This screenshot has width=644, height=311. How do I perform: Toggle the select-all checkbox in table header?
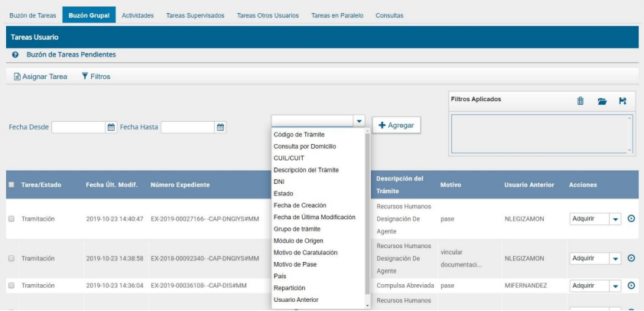[11, 185]
